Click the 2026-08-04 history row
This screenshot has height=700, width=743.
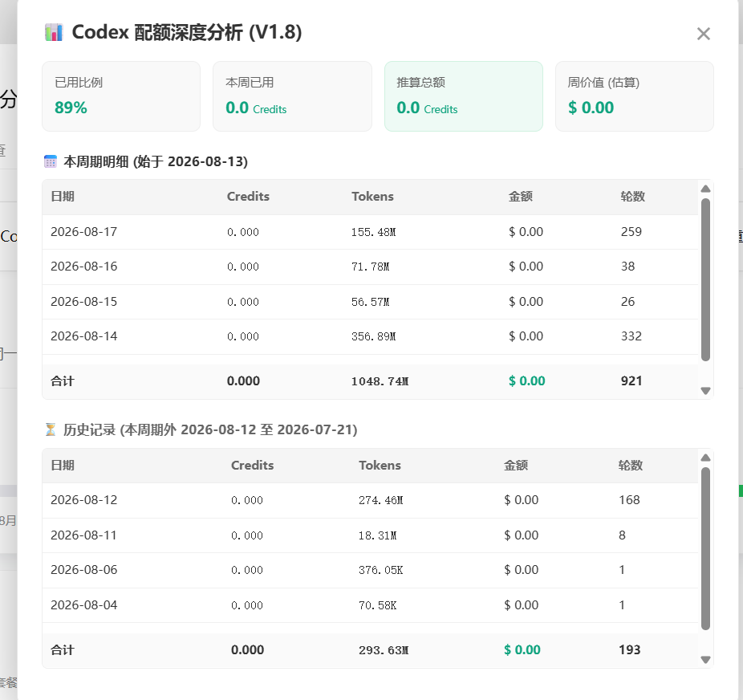370,605
